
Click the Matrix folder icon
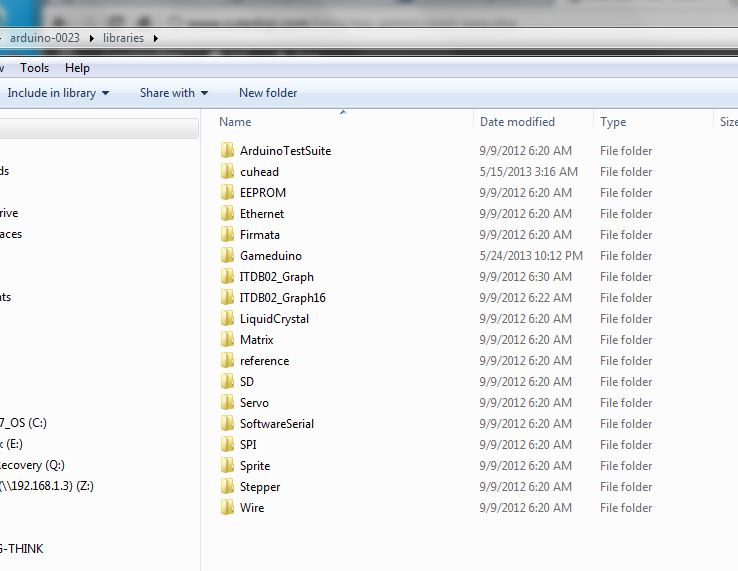[227, 339]
